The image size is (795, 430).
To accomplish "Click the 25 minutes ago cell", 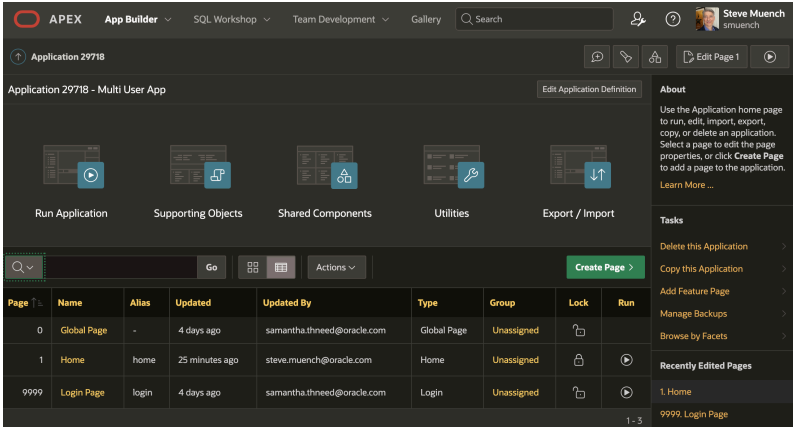I will click(x=208, y=360).
